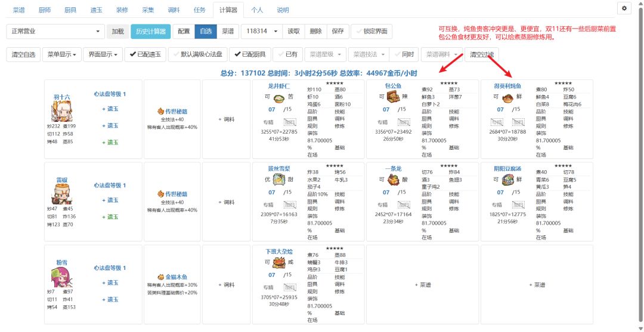This screenshot has width=644, height=332.
Task: Click chef 羽十六's avatar portrait
Action: pyautogui.click(x=61, y=112)
